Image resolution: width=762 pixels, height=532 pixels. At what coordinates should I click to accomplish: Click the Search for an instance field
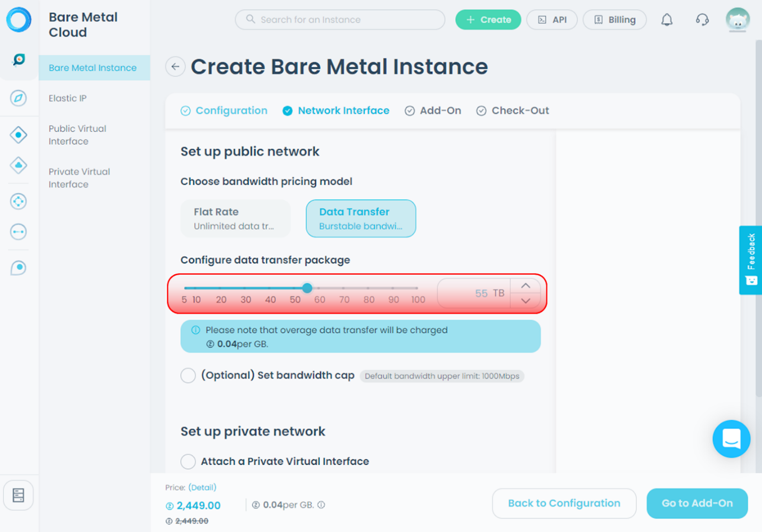point(340,20)
